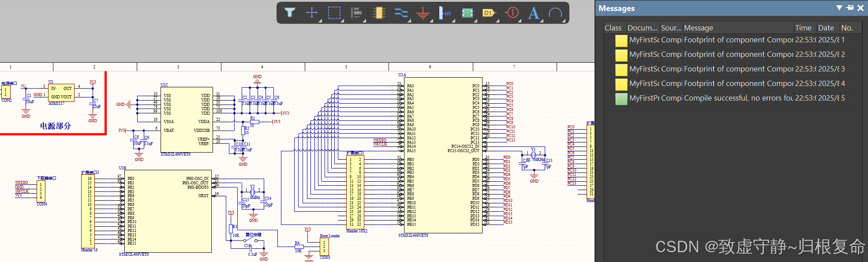This screenshot has width=868, height=262.
Task: Click yellow warning swatch of message 3
Action: [x=621, y=70]
